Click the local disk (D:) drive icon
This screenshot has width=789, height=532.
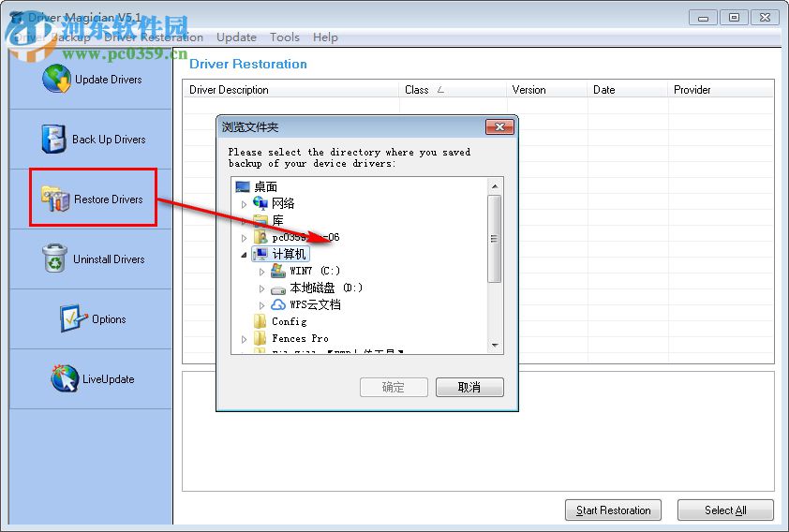point(278,288)
